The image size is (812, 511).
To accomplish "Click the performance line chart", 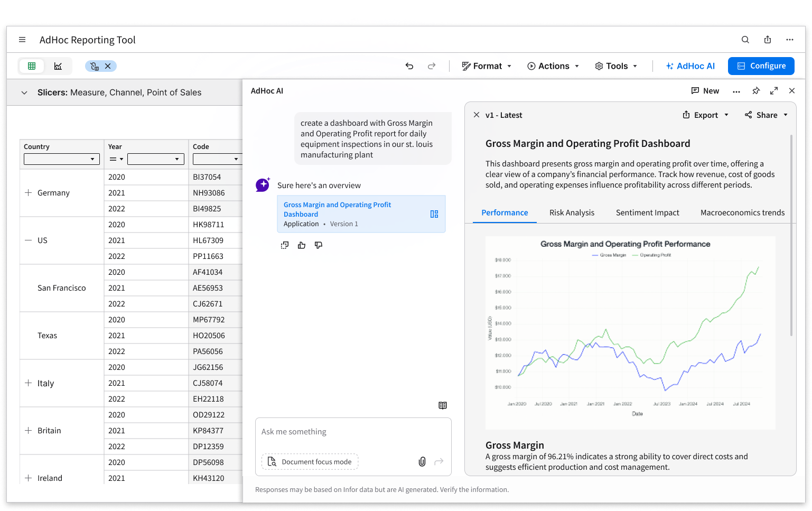I will point(630,333).
